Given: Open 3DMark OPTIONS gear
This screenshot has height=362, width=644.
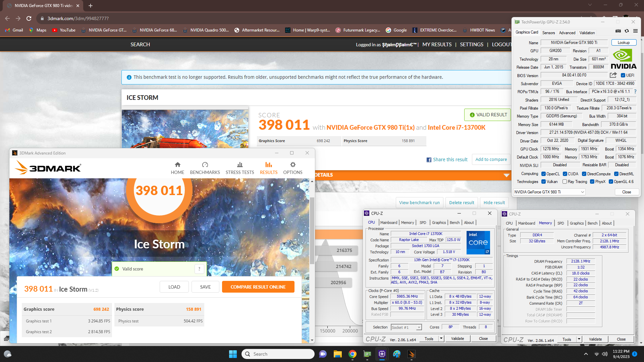Looking at the screenshot, I should (x=293, y=168).
